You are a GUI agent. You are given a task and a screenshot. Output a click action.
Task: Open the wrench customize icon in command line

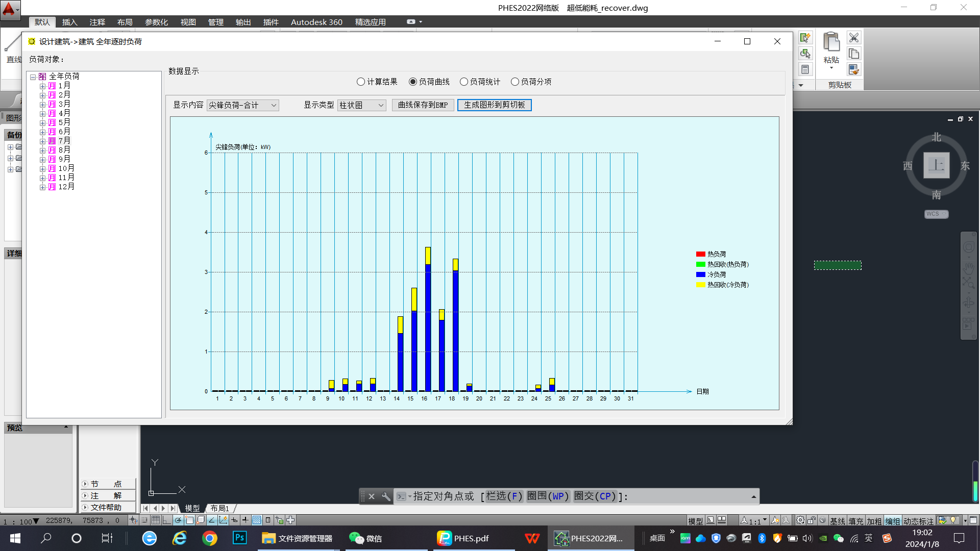(x=386, y=496)
